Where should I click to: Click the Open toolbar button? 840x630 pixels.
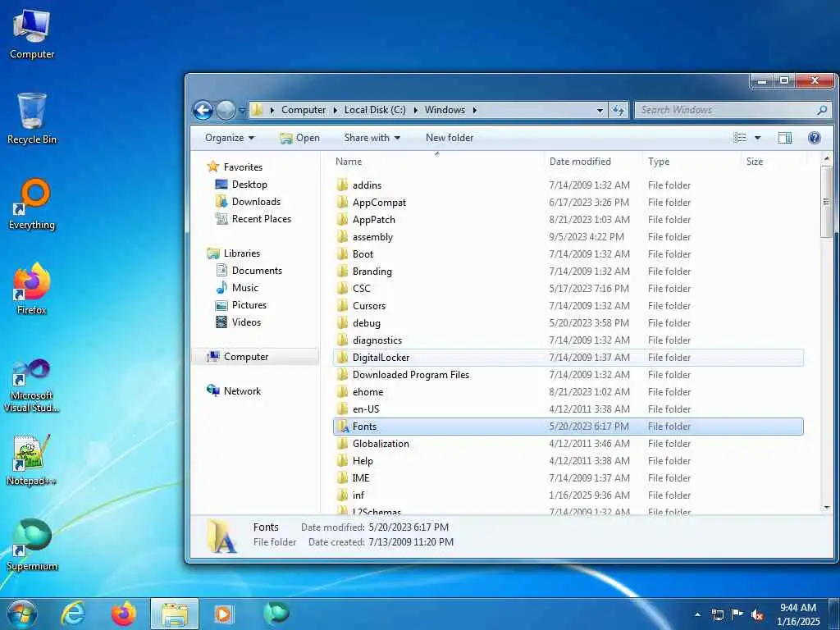click(300, 138)
